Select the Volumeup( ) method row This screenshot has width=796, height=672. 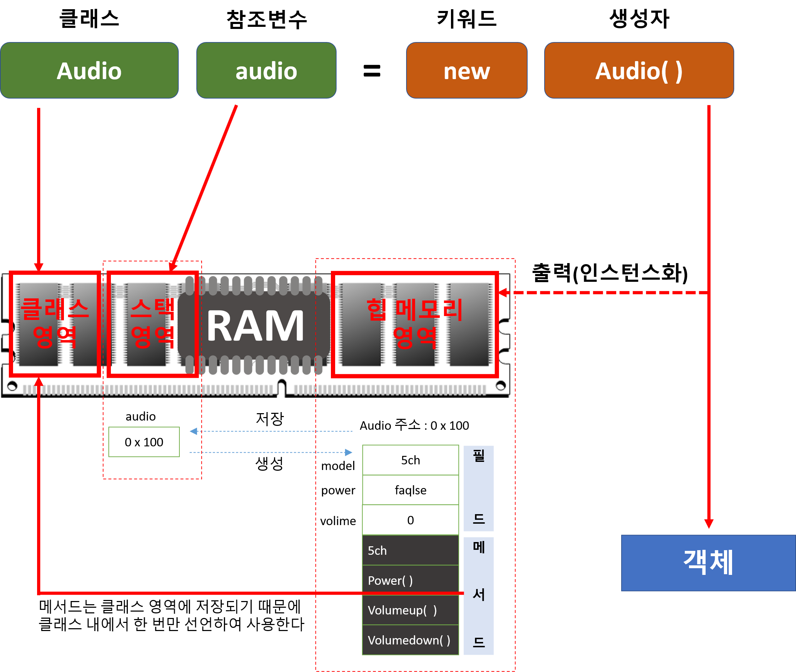[x=410, y=610]
